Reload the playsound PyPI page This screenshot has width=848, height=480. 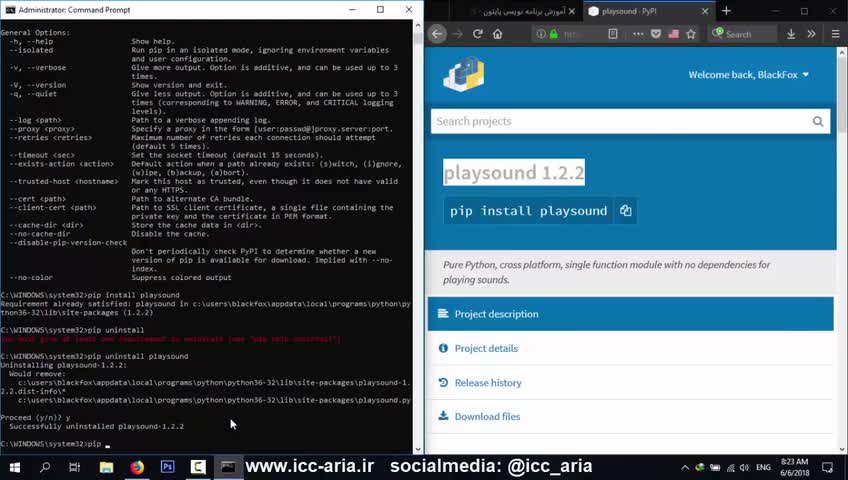[478, 34]
